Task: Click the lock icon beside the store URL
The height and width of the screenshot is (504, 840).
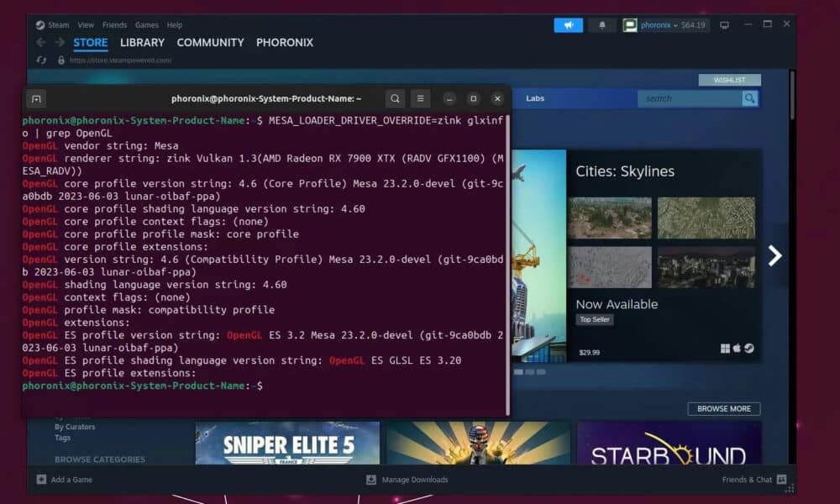Action: [61, 60]
